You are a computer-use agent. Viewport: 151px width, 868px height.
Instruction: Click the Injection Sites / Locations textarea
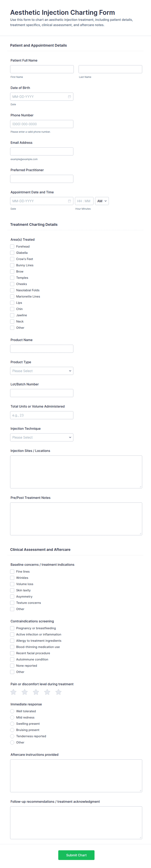[76, 472]
